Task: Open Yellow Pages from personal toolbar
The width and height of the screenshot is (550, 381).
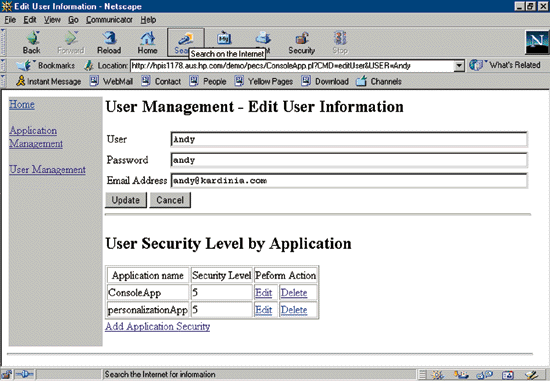Action: [x=264, y=81]
